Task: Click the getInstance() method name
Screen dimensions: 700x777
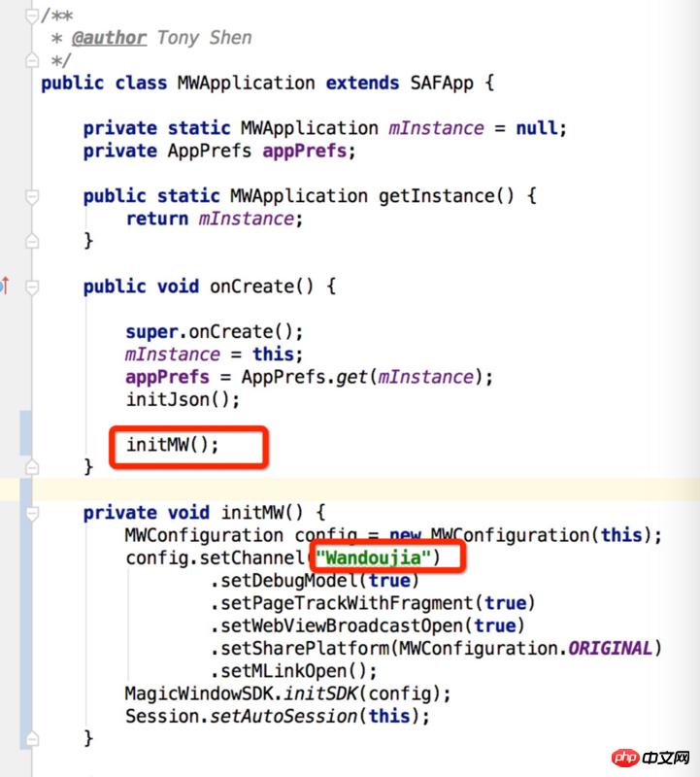Action: coord(447,196)
